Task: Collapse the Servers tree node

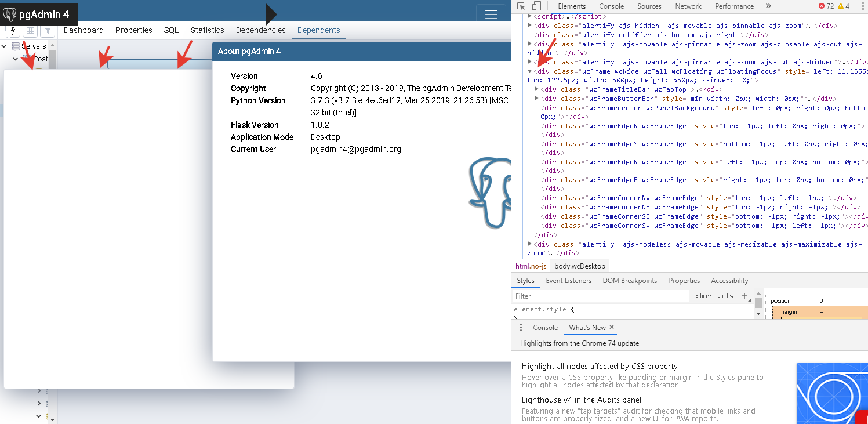Action: click(x=5, y=46)
